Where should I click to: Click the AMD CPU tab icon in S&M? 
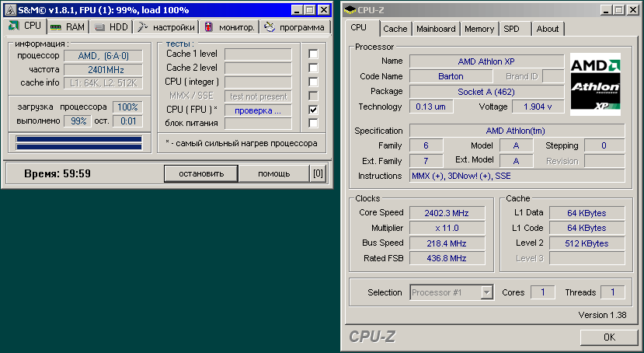13,26
